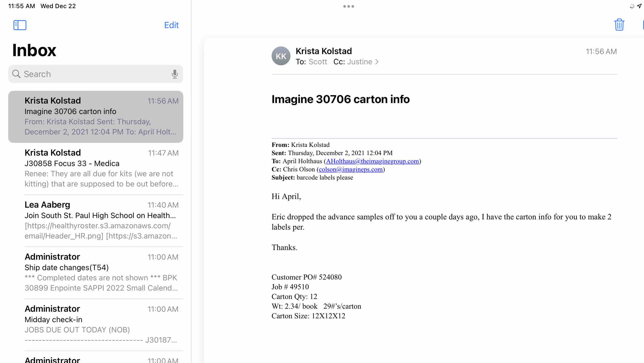Tap Edit above the inbox list

171,25
